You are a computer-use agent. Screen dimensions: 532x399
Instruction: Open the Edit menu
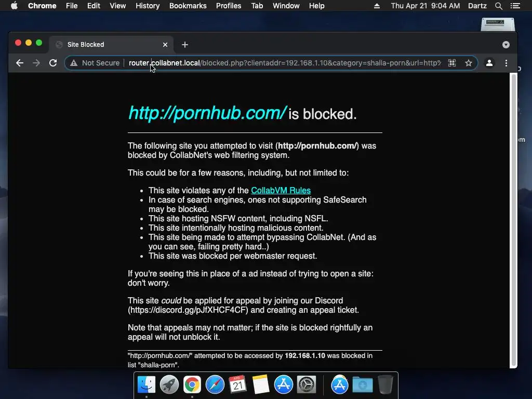pyautogui.click(x=94, y=6)
